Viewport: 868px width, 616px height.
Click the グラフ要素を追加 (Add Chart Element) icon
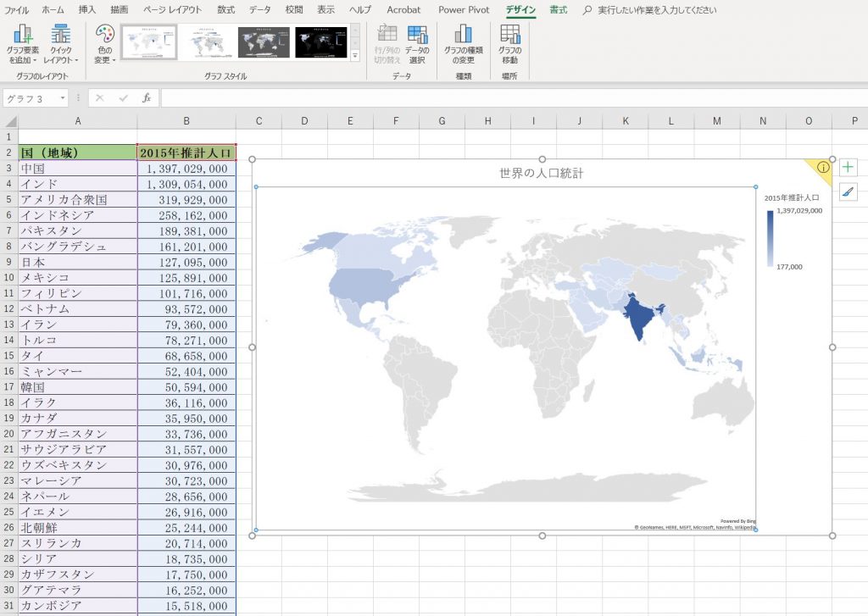coord(23,36)
